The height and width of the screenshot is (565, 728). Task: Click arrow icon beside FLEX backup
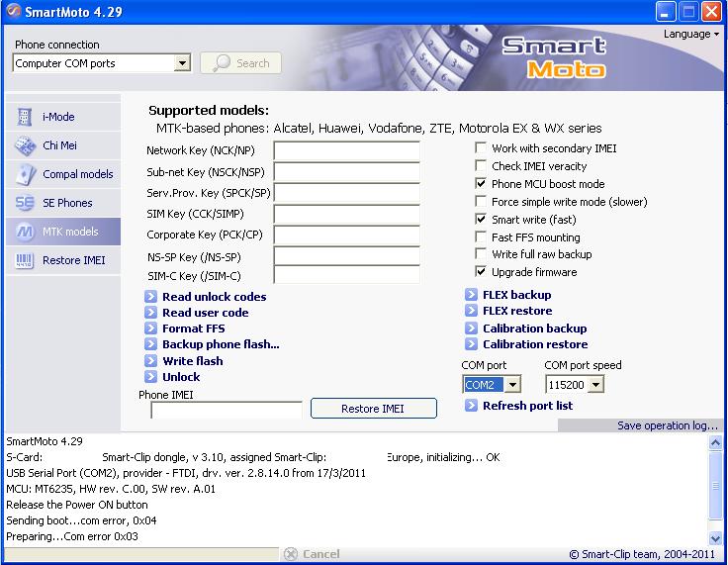click(471, 294)
